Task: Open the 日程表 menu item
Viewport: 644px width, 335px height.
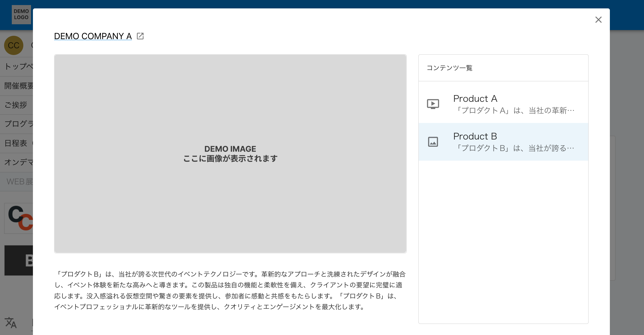Action: [16, 143]
